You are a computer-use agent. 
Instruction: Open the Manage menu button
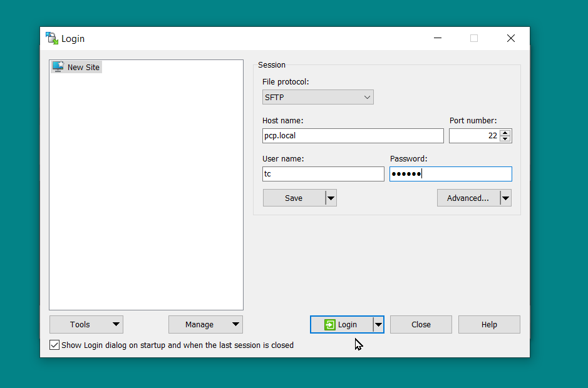point(205,325)
